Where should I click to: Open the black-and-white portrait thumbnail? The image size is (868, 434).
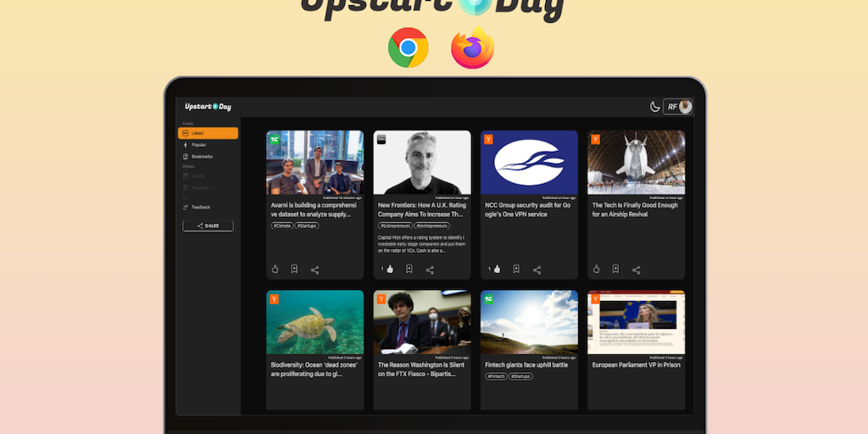(422, 163)
